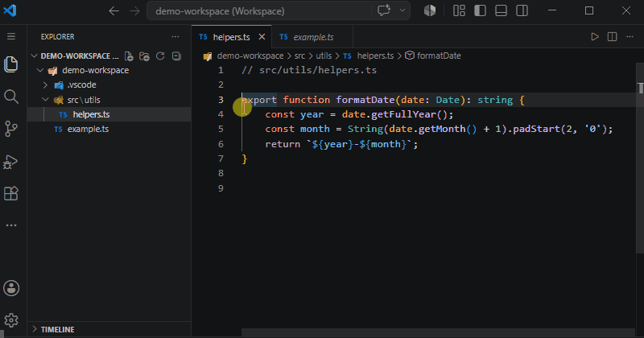
Task: Collapse all folders in Explorer
Action: (176, 56)
